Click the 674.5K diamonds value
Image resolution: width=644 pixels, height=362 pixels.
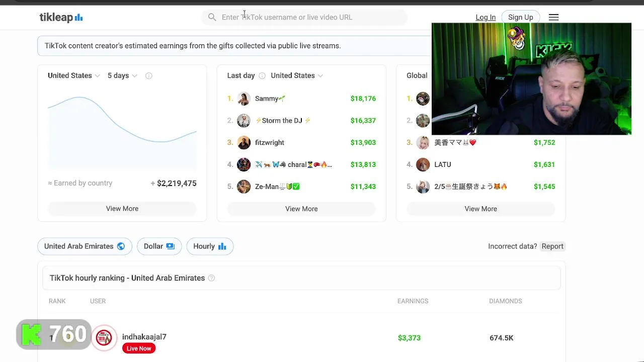point(501,338)
